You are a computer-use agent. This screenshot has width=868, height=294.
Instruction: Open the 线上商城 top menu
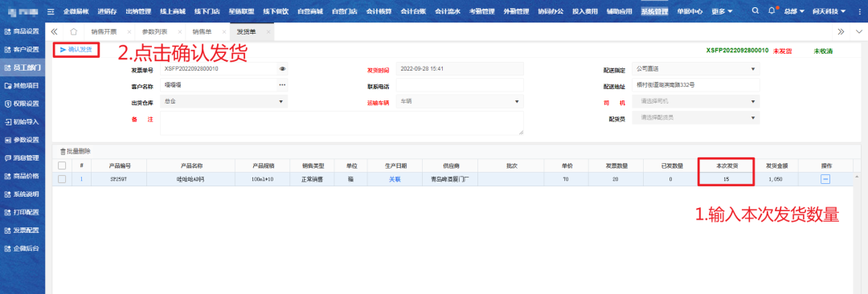pos(173,11)
